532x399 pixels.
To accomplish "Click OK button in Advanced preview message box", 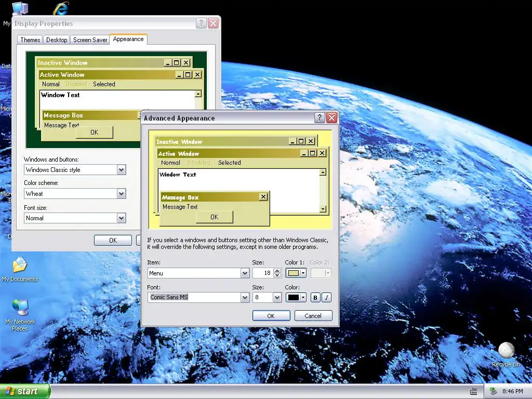I will click(215, 217).
